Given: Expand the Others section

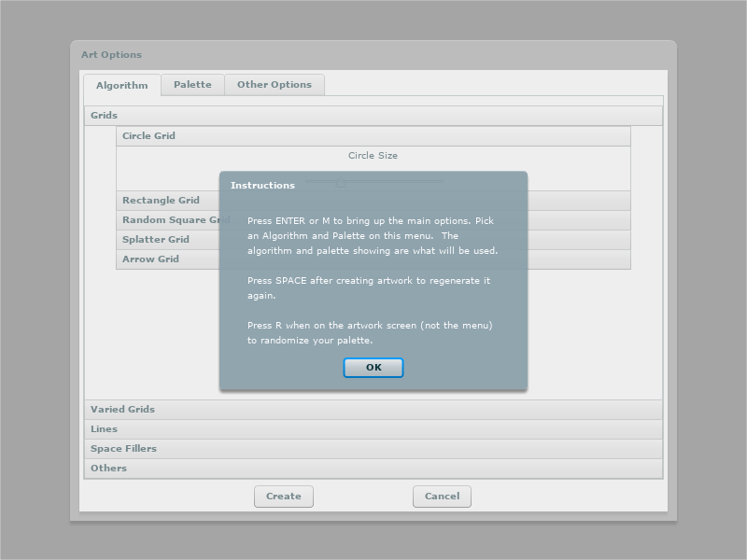Looking at the screenshot, I should coord(373,469).
